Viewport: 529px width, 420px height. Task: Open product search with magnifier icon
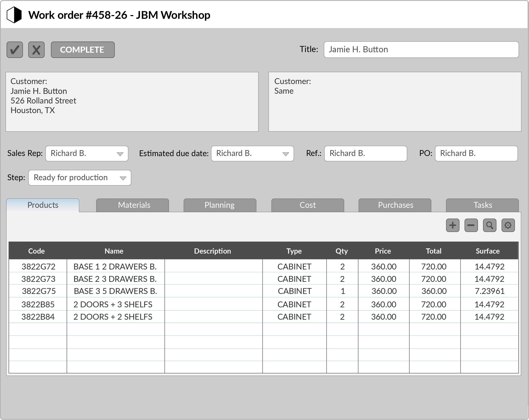(x=489, y=225)
